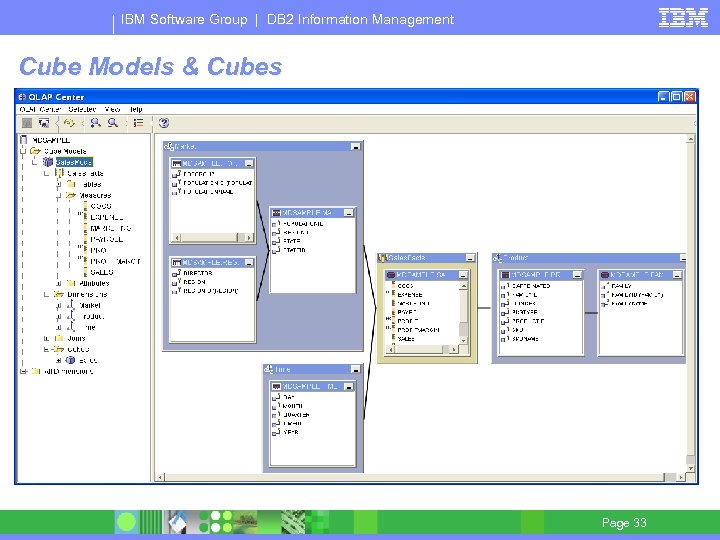720x540 pixels.
Task: Click the refresh arrows toolbar icon
Action: click(x=69, y=123)
